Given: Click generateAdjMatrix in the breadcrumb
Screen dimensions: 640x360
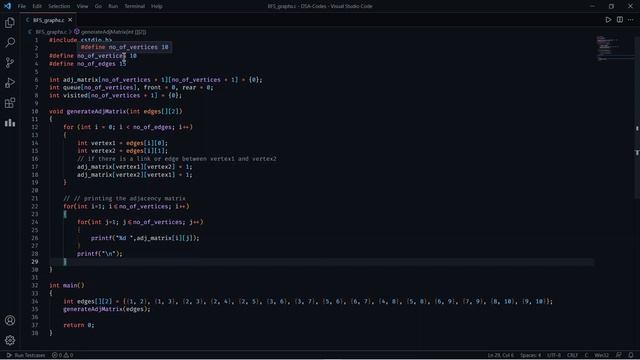Looking at the screenshot, I should click(113, 31).
